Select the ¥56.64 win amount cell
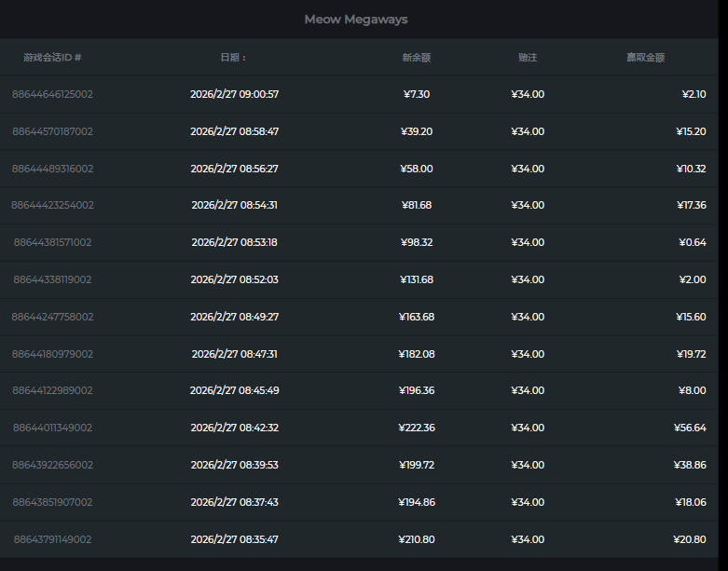This screenshot has width=728, height=571. coord(690,428)
